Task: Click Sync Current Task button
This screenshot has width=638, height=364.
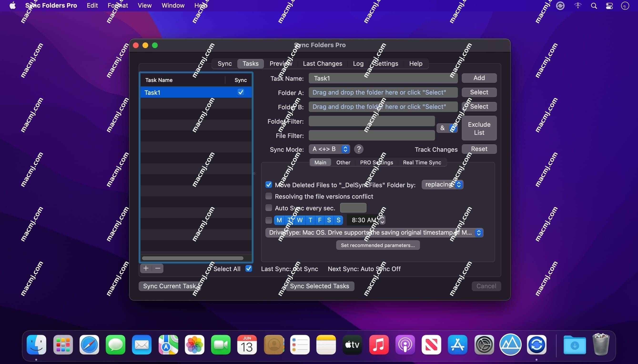Action: (170, 286)
